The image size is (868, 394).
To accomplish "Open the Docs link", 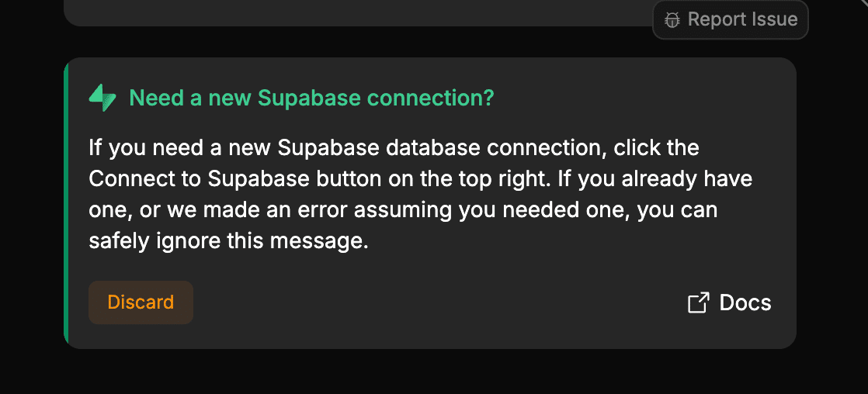I will 745,302.
